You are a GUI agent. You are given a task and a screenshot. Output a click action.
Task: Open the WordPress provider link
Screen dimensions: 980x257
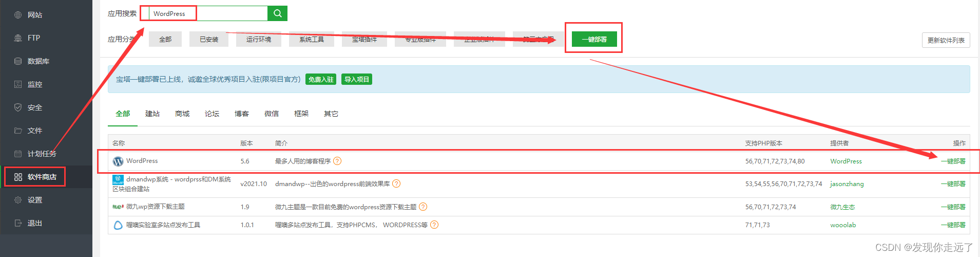(846, 161)
